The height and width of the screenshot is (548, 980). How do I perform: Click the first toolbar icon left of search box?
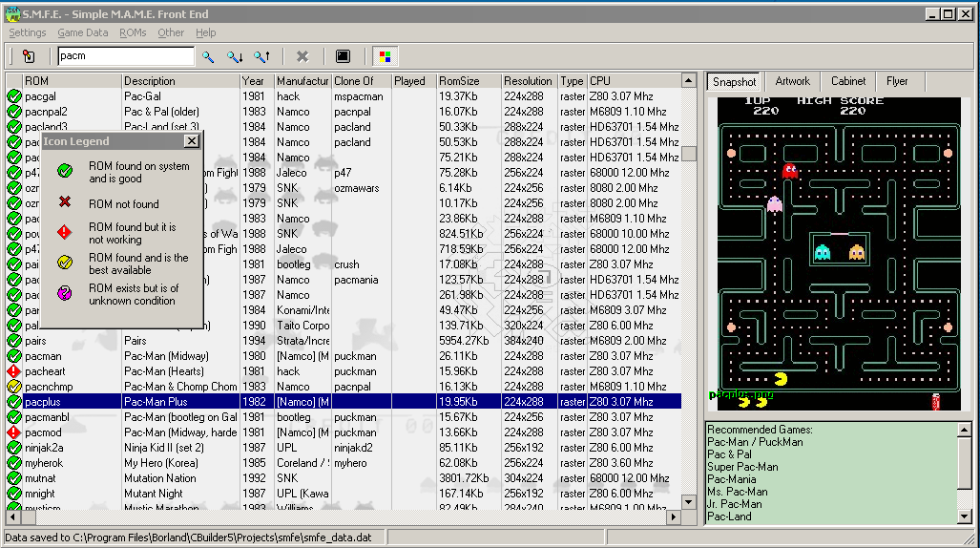coord(29,57)
